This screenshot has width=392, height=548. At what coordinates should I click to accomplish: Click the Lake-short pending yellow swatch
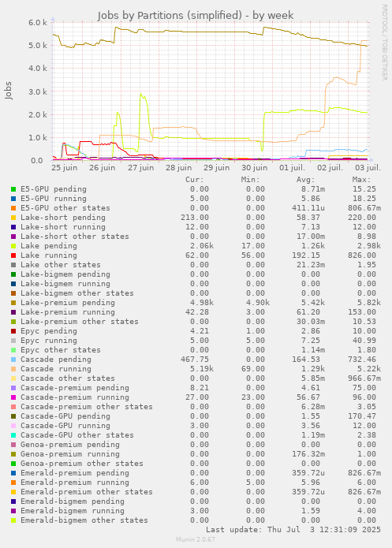point(13,218)
